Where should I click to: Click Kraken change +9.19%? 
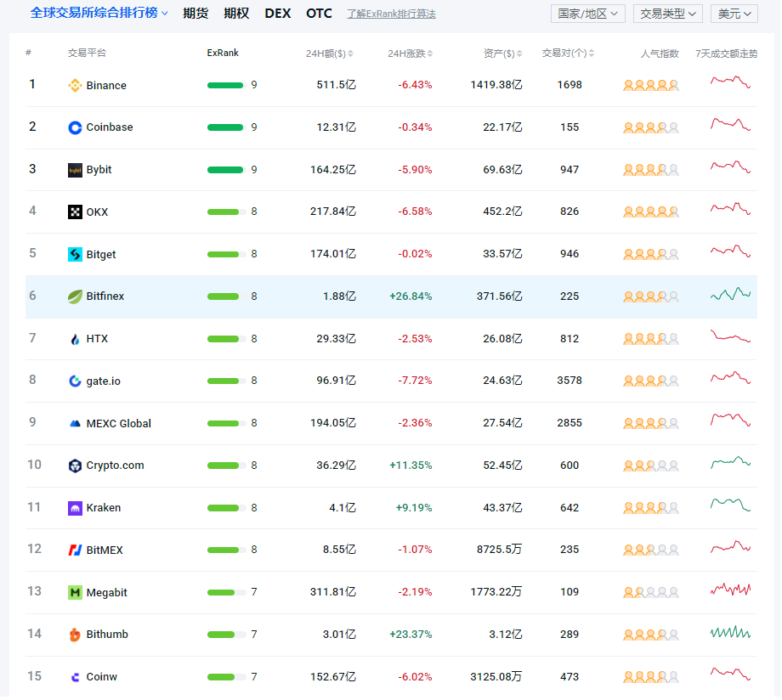[414, 508]
